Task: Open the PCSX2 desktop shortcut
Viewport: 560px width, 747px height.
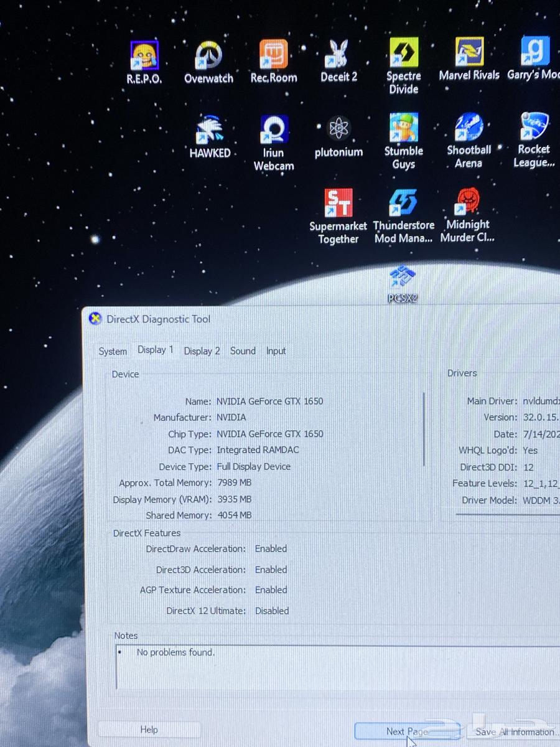Action: tap(403, 283)
